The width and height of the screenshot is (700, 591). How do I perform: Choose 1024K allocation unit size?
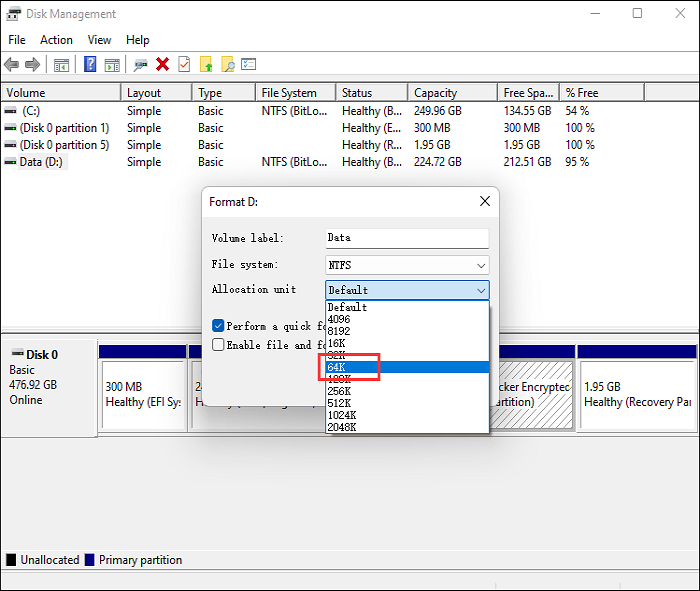pyautogui.click(x=407, y=415)
